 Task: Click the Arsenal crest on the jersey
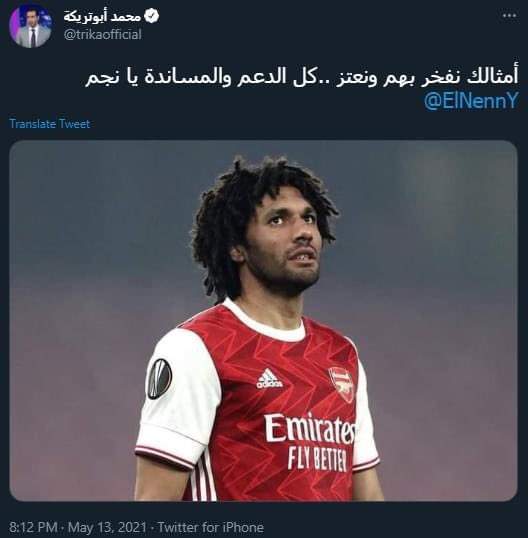coord(341,384)
